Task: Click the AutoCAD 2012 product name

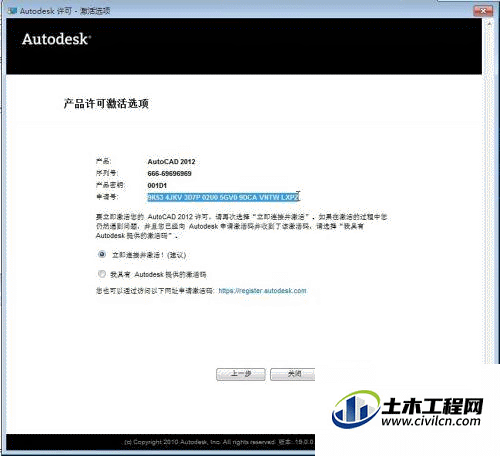Action: [171, 162]
